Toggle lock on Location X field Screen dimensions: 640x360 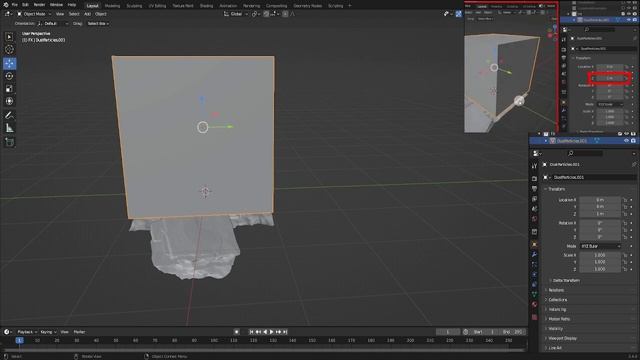coord(625,200)
